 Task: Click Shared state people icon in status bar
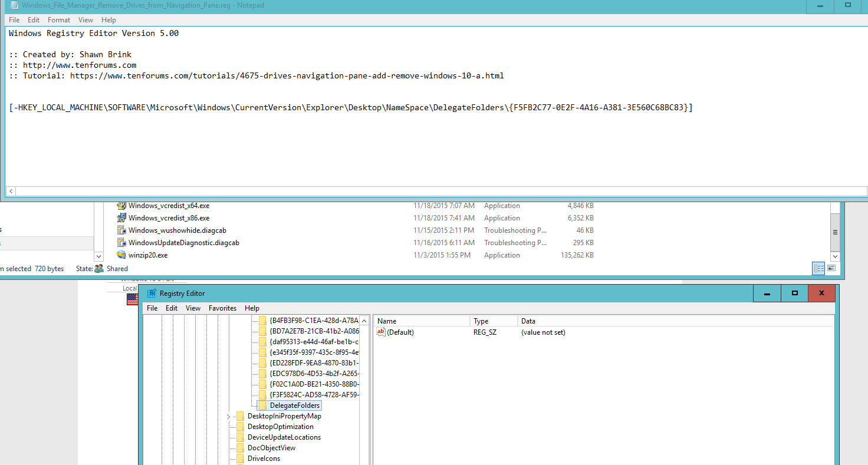point(99,269)
